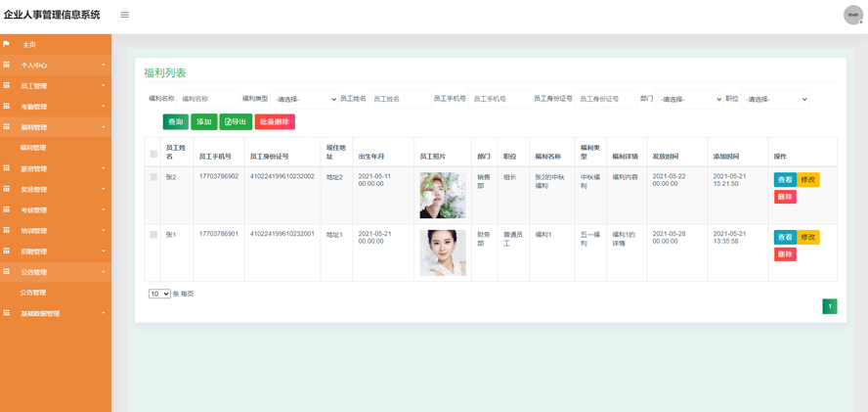Expand the 培训管理 sidebar menu
The width and height of the screenshot is (868, 412).
[55, 231]
